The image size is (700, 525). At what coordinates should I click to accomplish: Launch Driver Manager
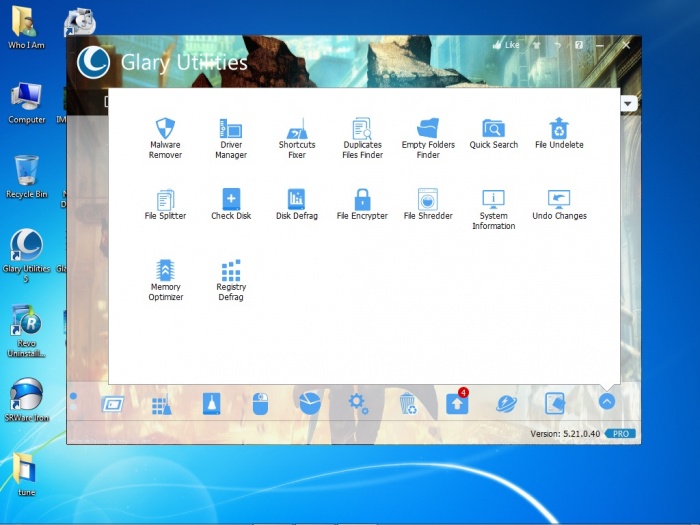[x=231, y=129]
